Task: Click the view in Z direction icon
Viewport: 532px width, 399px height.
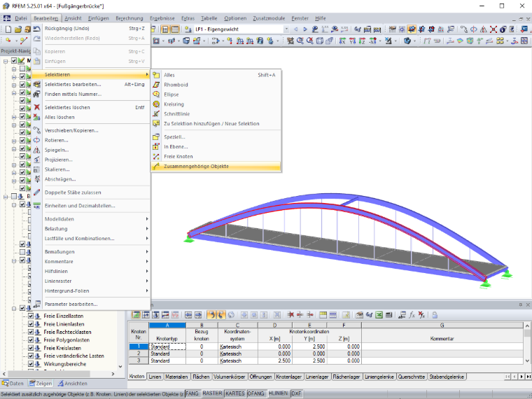Action: coord(363,41)
